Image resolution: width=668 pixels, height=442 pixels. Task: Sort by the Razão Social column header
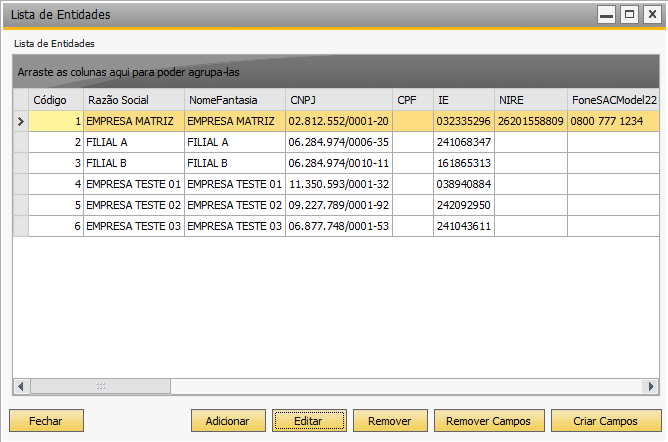134,100
